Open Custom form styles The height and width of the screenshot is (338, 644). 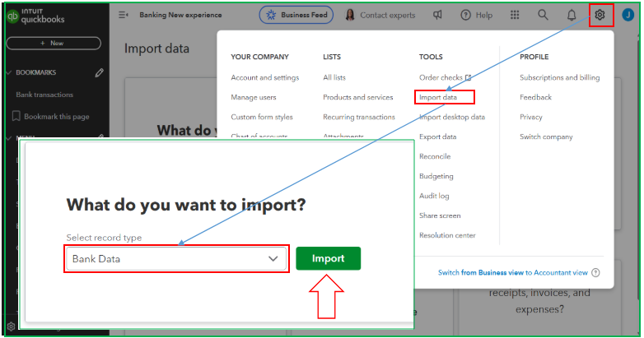point(262,117)
